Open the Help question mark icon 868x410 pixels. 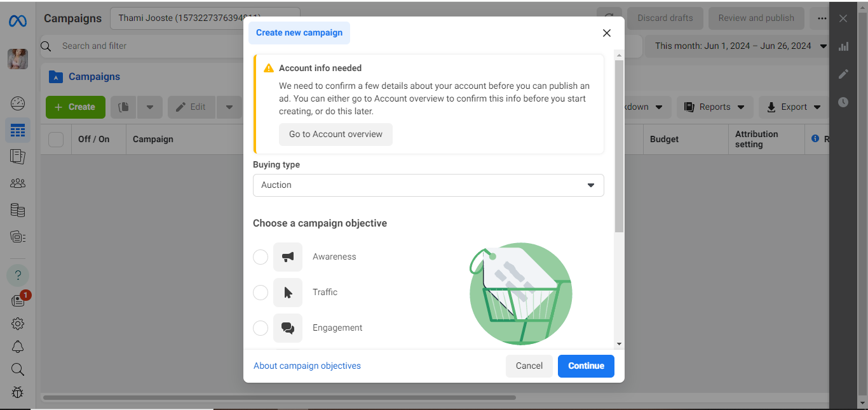click(18, 275)
